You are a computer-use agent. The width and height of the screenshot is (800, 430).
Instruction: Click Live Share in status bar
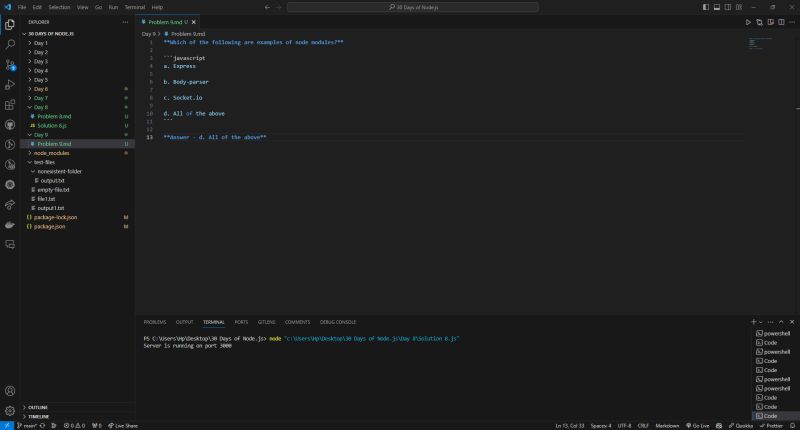[123, 425]
